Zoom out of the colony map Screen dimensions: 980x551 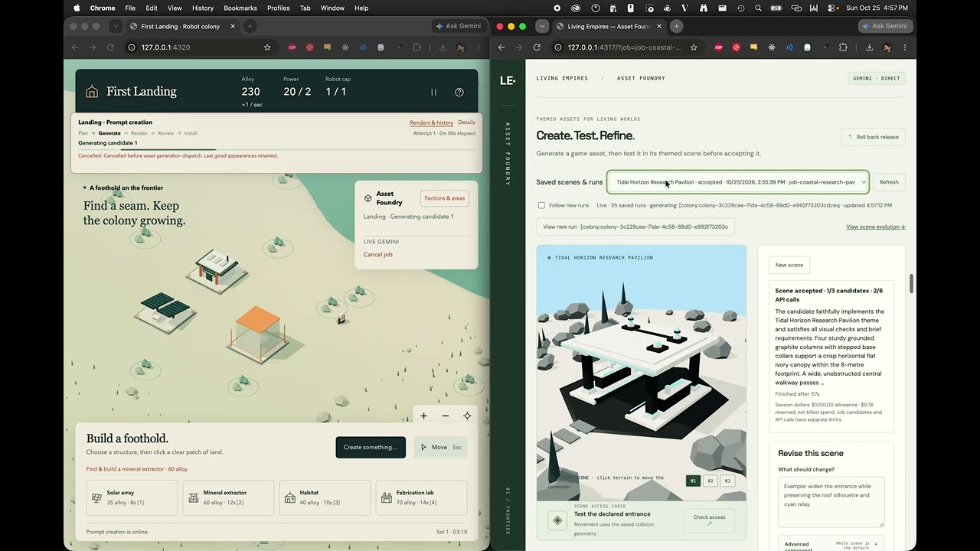tap(446, 416)
